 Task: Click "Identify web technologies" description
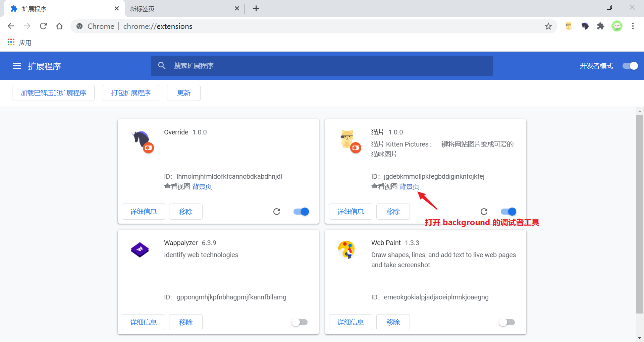point(201,255)
